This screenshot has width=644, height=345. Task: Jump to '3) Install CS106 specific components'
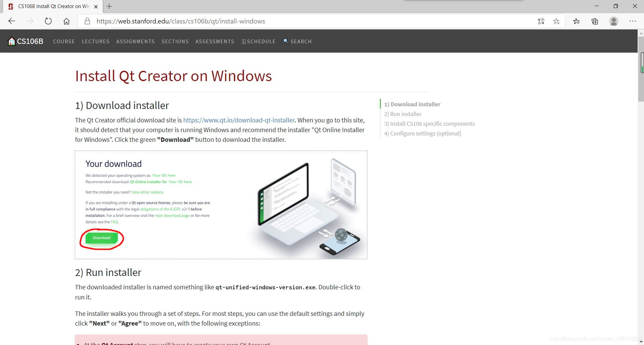(429, 124)
